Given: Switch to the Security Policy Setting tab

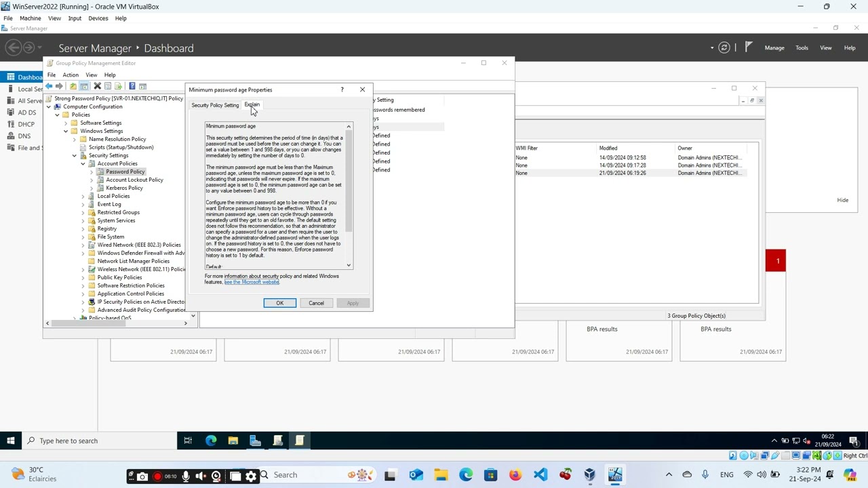Looking at the screenshot, I should [215, 105].
